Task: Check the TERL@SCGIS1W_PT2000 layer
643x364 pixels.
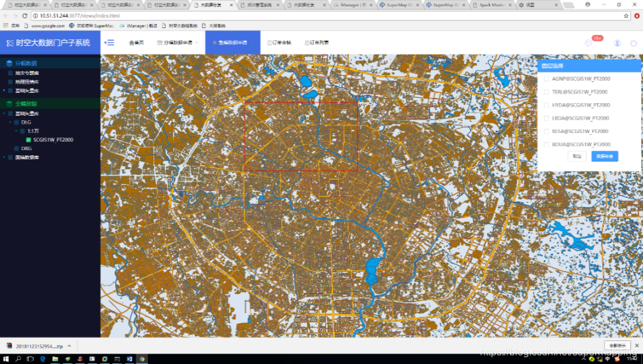Action: [546, 92]
